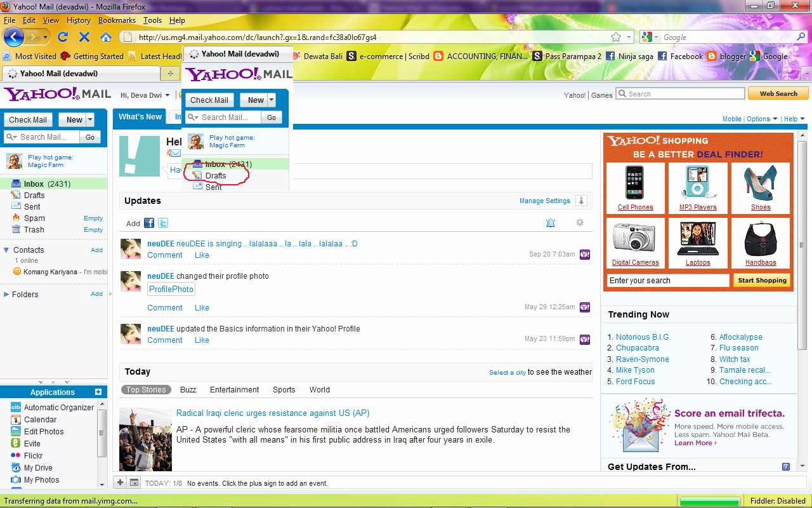This screenshot has width=812, height=508.
Task: Expand Contacts section triangle
Action: (6, 250)
